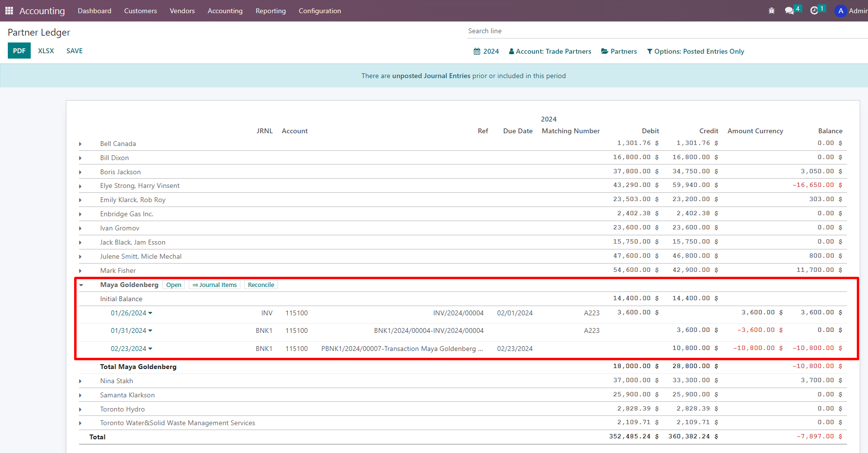868x453 pixels.
Task: Open the 01/26/2024 entry dropdown
Action: coord(132,313)
